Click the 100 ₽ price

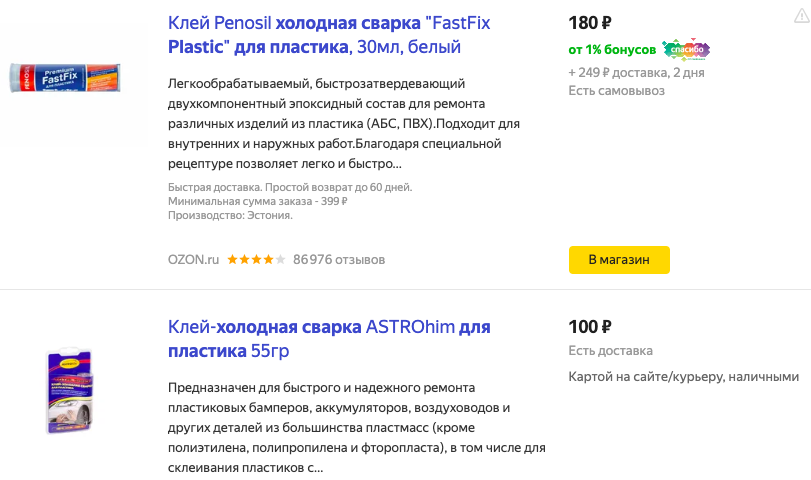point(590,327)
